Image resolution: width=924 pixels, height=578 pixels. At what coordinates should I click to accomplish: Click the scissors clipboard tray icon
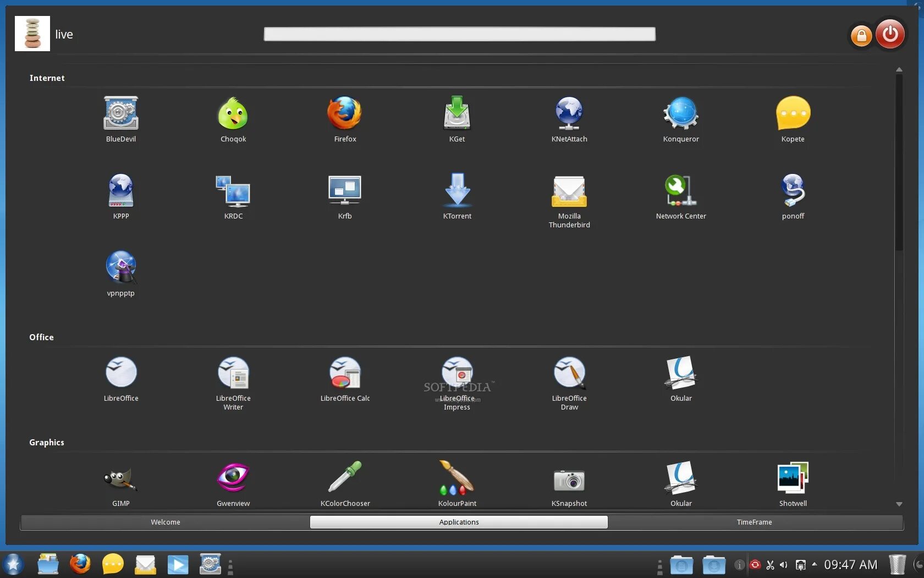point(770,565)
